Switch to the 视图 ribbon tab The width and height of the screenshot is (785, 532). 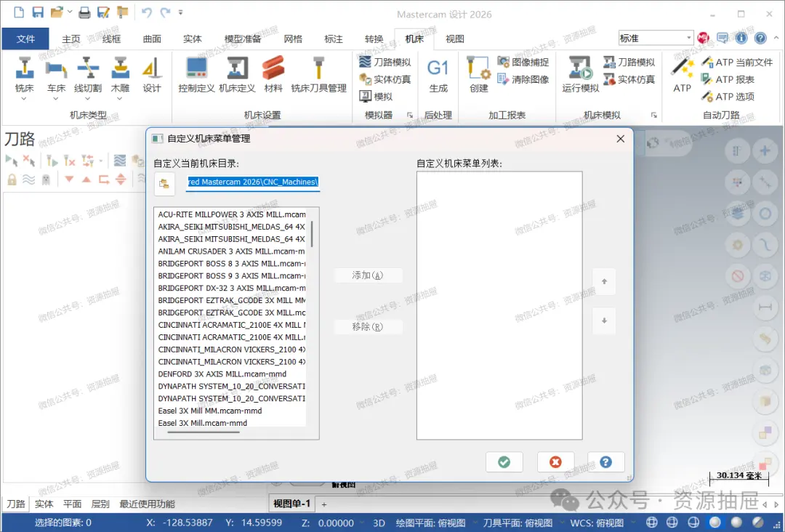(454, 39)
